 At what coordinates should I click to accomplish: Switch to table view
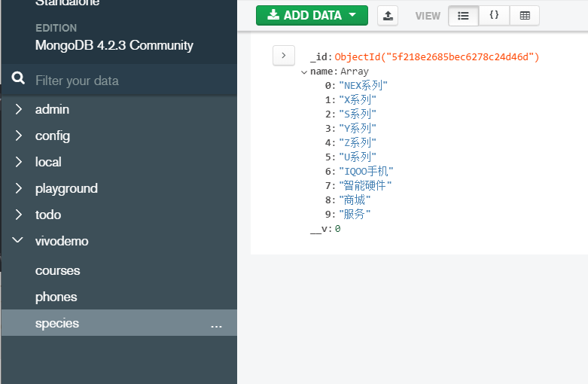point(525,16)
